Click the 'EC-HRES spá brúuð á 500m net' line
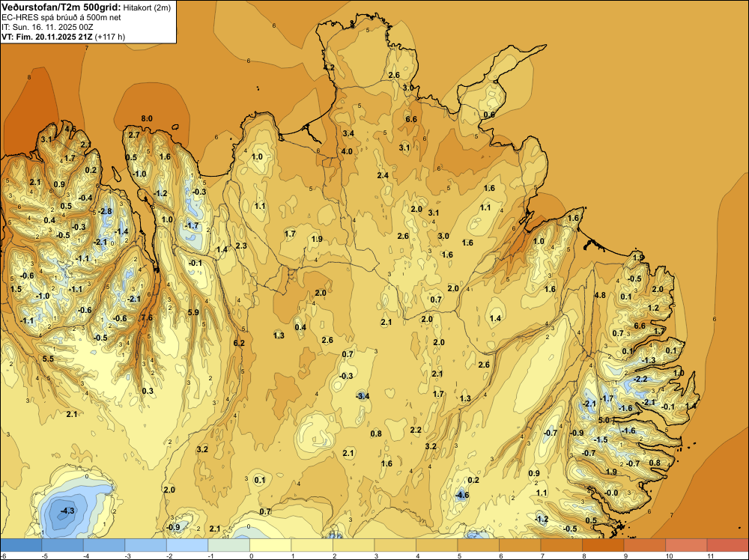749x560 pixels. 61,17
